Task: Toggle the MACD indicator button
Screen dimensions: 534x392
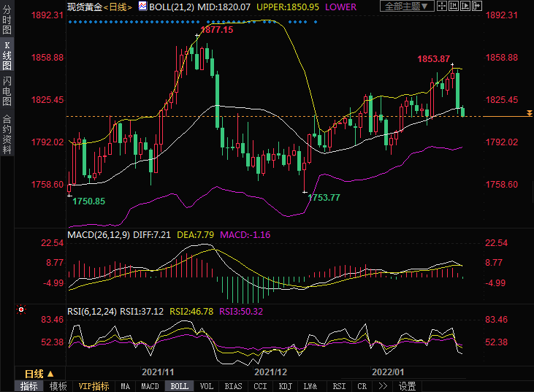Action: tap(150, 386)
